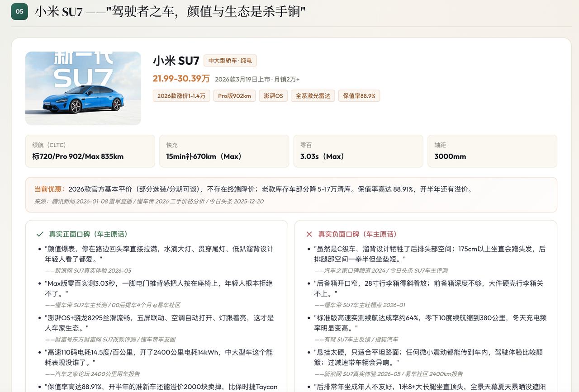Click the 2026款涨价1-1.4万 tag
579x392 pixels.
181,96
